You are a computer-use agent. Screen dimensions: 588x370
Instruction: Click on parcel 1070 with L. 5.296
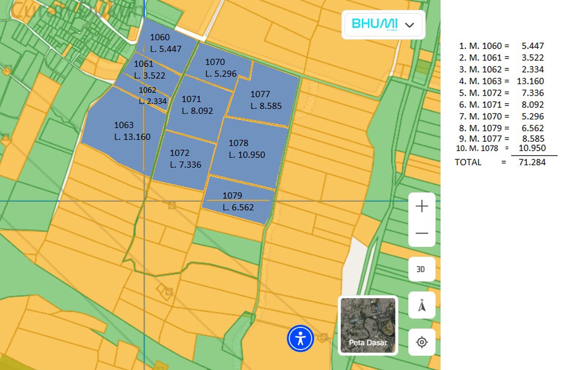[220, 68]
